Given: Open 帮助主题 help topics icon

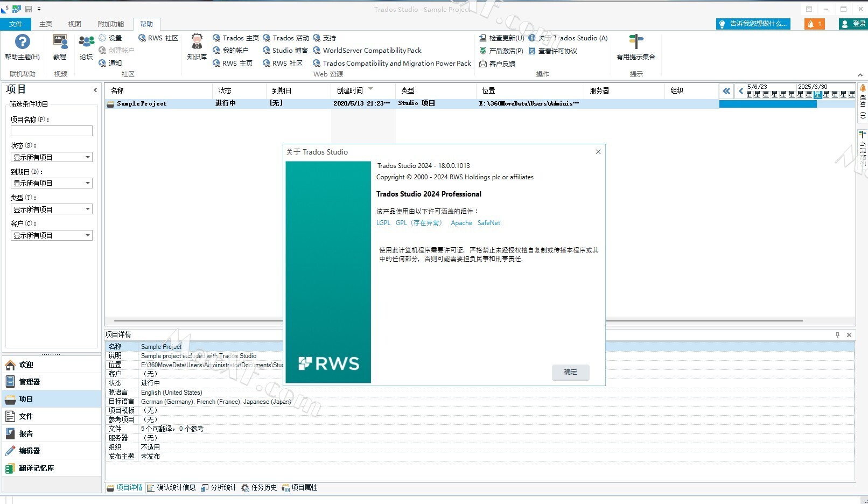Looking at the screenshot, I should tap(22, 47).
